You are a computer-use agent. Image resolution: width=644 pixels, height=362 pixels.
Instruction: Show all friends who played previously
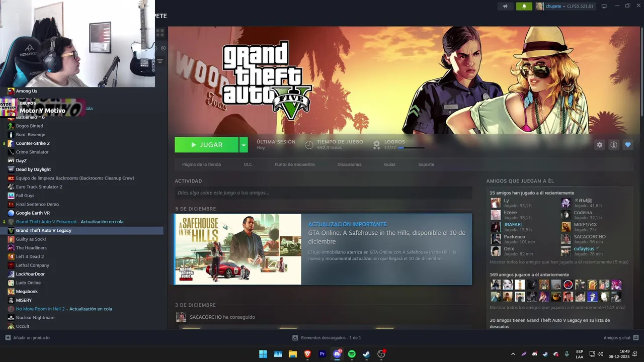point(557,307)
